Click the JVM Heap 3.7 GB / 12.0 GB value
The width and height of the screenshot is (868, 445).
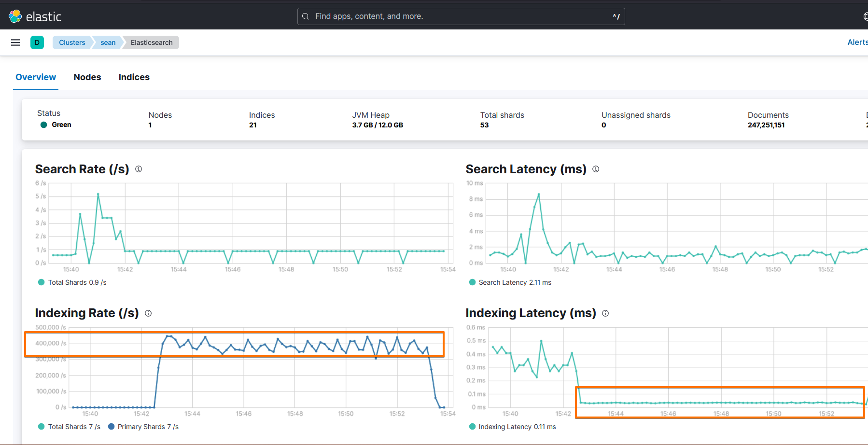coord(378,125)
